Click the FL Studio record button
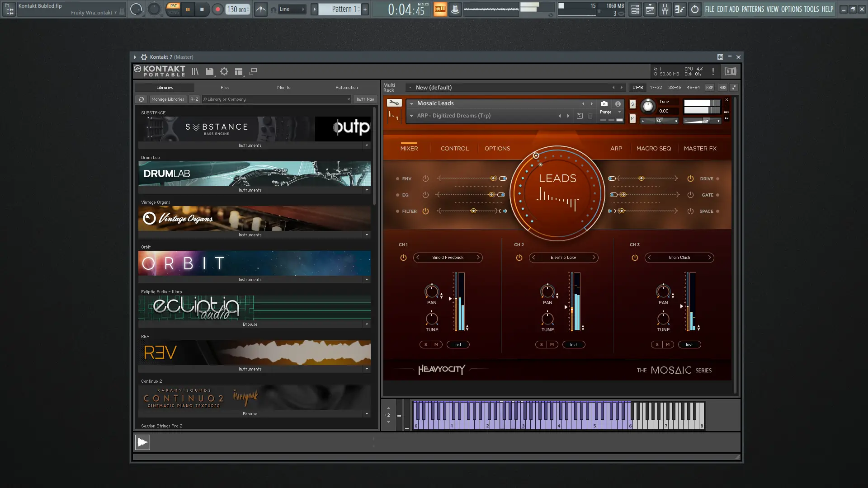 (217, 9)
